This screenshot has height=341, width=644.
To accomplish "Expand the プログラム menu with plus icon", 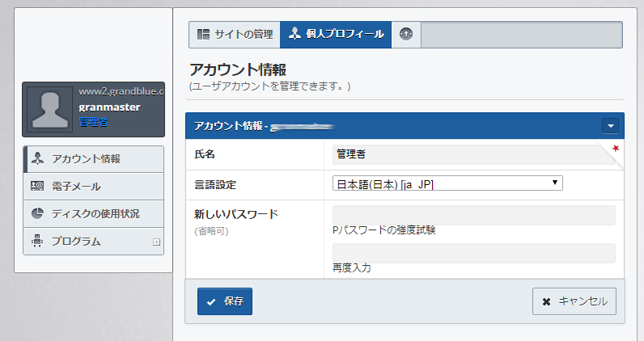I will click(156, 242).
